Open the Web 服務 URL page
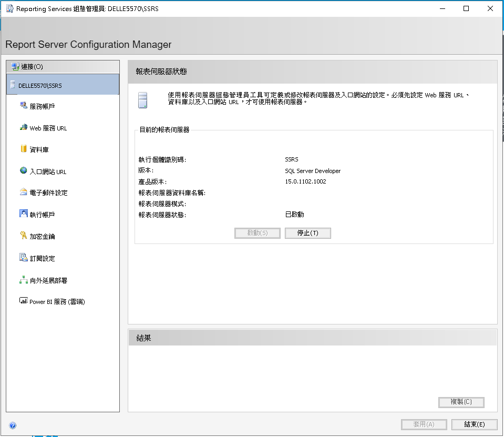The height and width of the screenshot is (437, 504). (x=48, y=128)
